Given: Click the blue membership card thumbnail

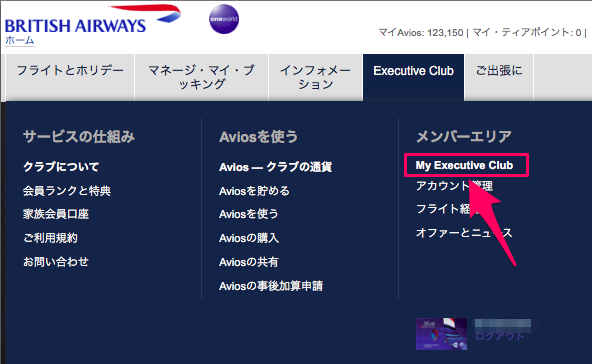Looking at the screenshot, I should point(441,334).
